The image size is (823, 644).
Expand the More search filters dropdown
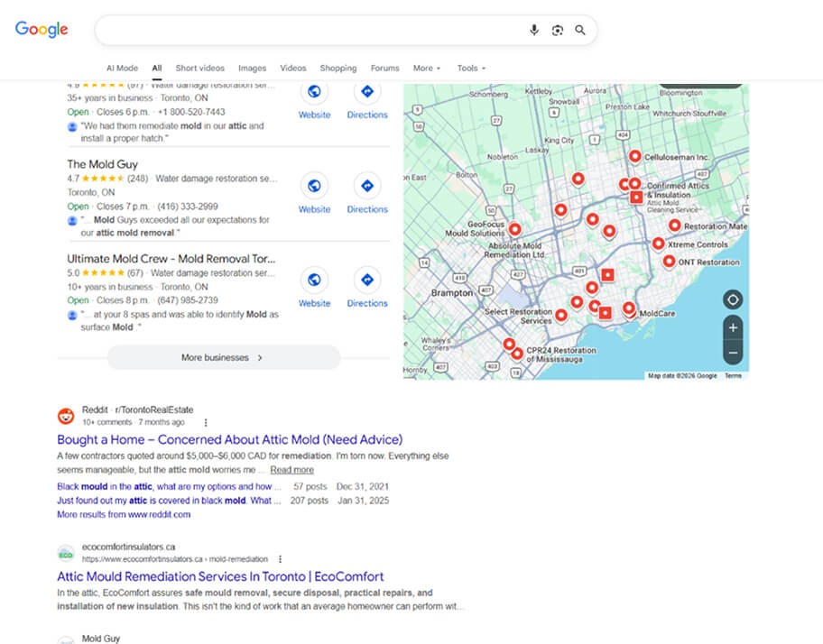click(427, 68)
